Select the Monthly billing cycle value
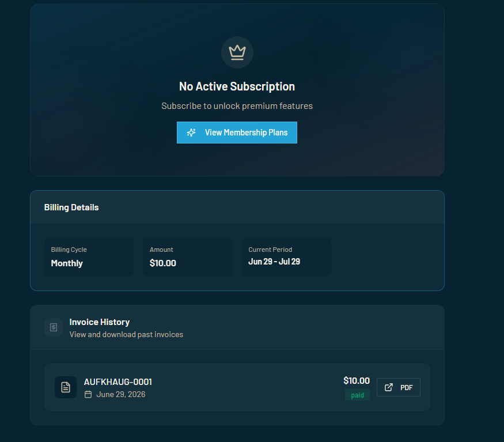 pos(67,263)
